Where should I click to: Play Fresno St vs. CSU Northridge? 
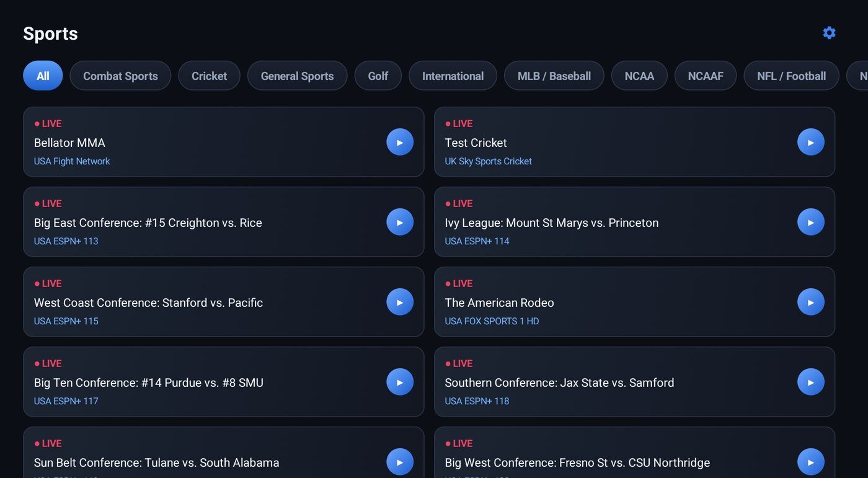(x=811, y=462)
